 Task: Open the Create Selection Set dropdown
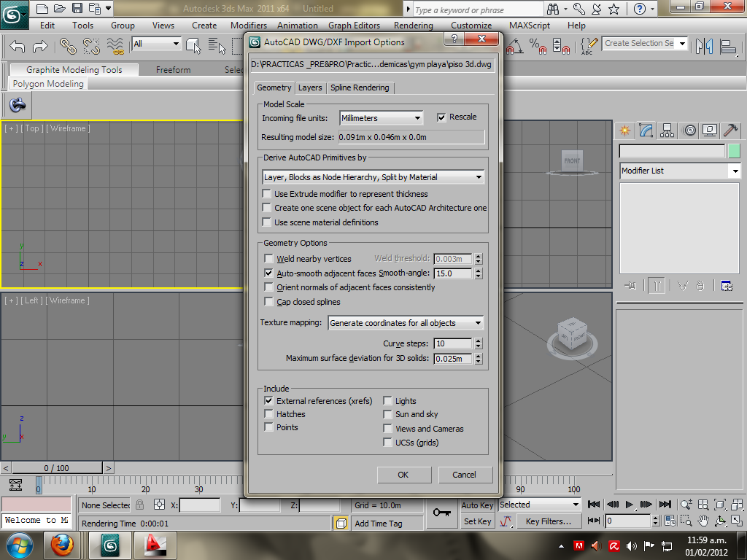click(x=645, y=43)
